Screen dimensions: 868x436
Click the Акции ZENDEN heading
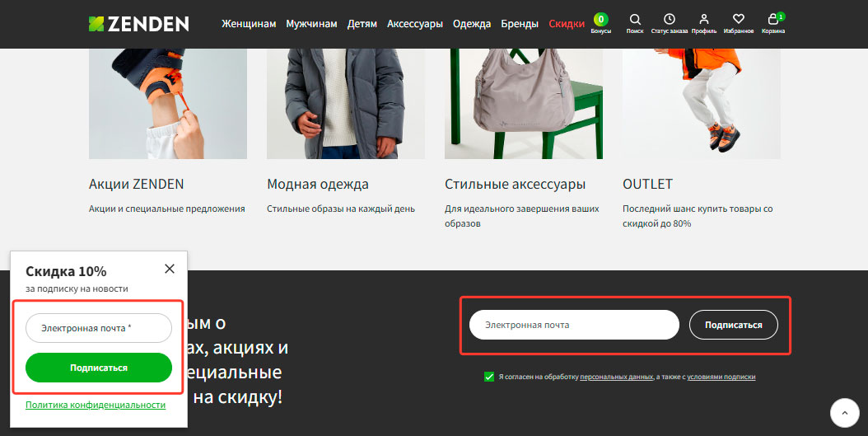pyautogui.click(x=136, y=184)
